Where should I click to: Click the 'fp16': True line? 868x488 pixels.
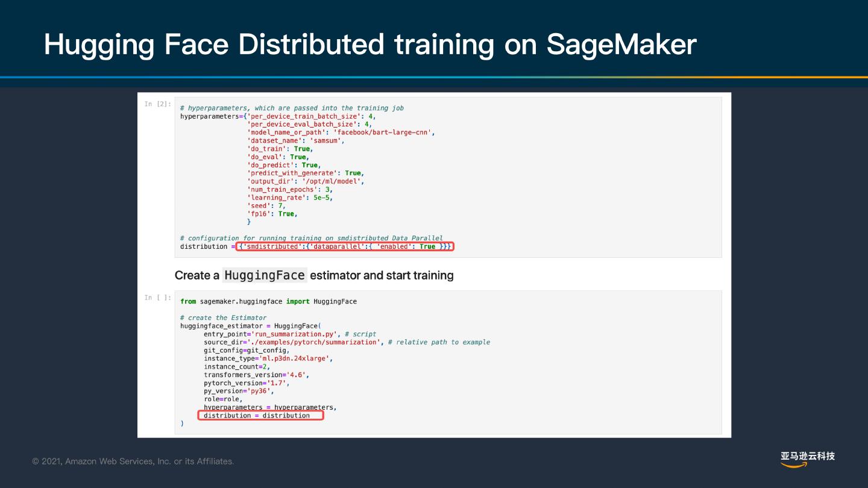click(x=272, y=214)
